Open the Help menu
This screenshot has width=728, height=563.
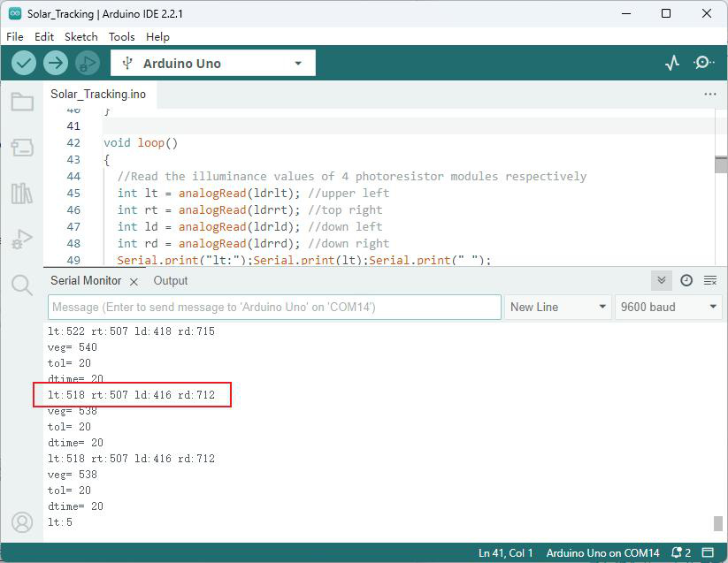click(x=157, y=36)
